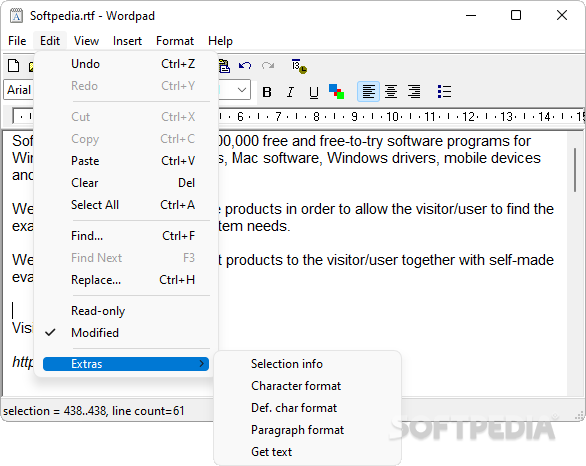The width and height of the screenshot is (586, 466).
Task: Open the Insert menu
Action: 127,41
